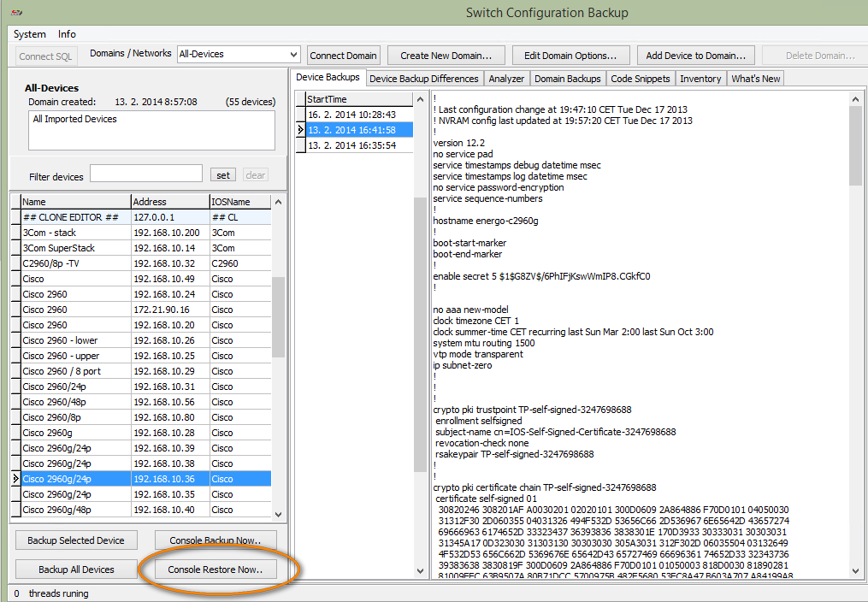Click the set filter button

tap(223, 174)
